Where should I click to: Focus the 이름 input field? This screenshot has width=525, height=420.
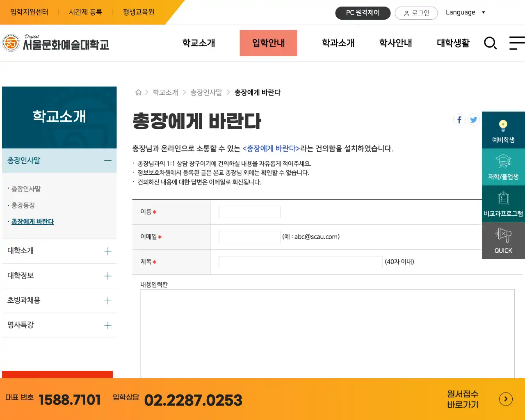(x=249, y=212)
